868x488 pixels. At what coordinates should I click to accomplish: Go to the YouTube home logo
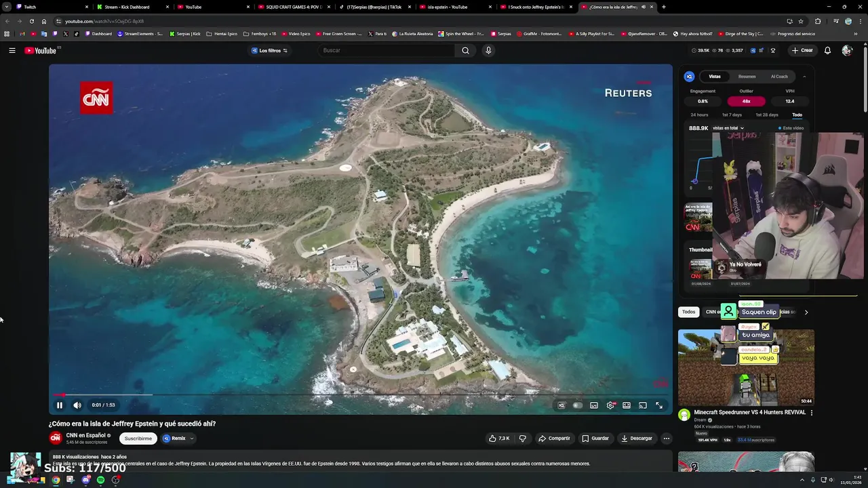(x=41, y=51)
